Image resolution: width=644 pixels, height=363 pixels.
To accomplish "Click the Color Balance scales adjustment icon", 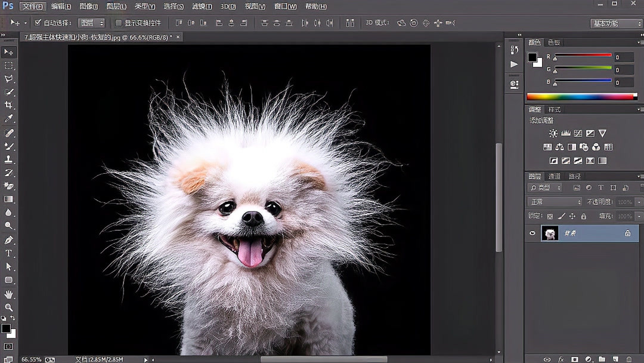I will [559, 147].
